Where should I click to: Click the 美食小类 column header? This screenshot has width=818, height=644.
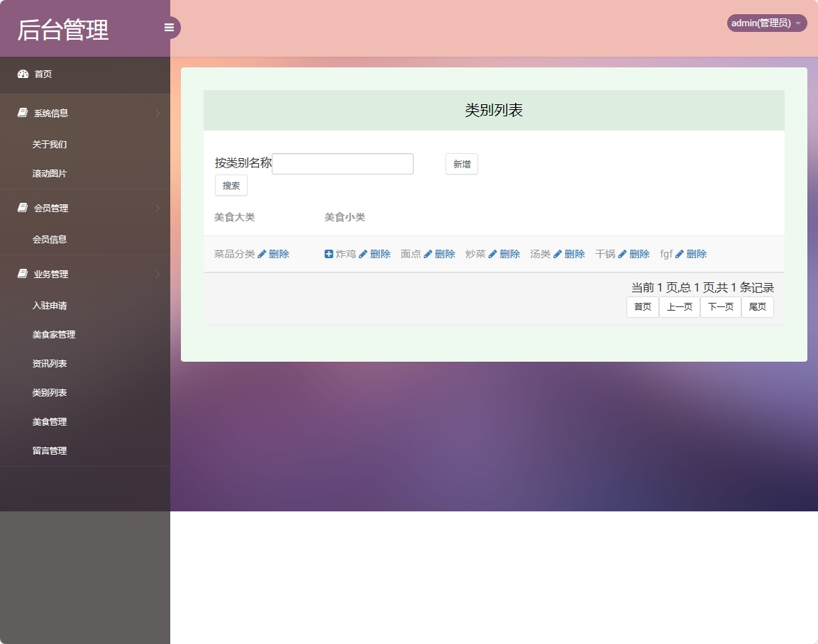345,217
